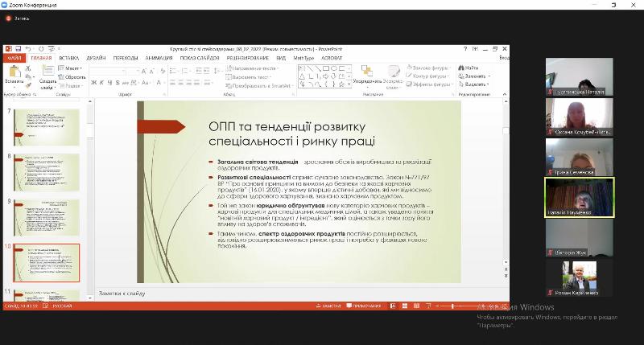
Task: Toggle strikethrough (abc) formatting
Action: tap(126, 83)
